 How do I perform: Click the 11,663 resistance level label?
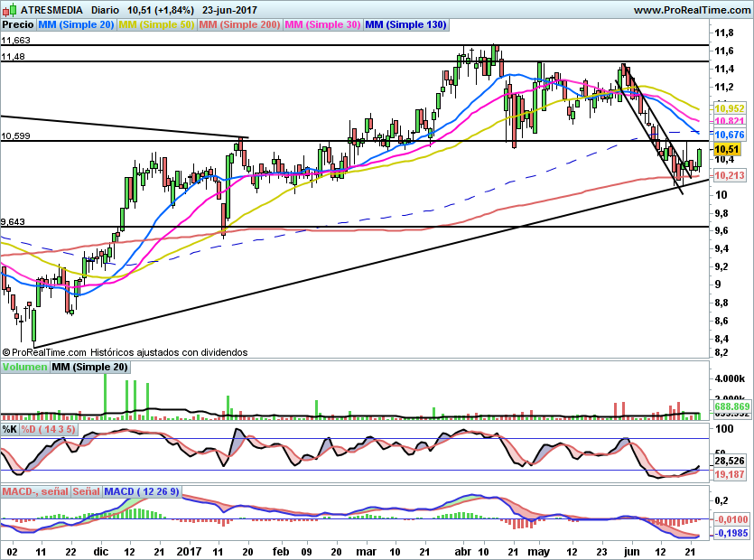15,41
